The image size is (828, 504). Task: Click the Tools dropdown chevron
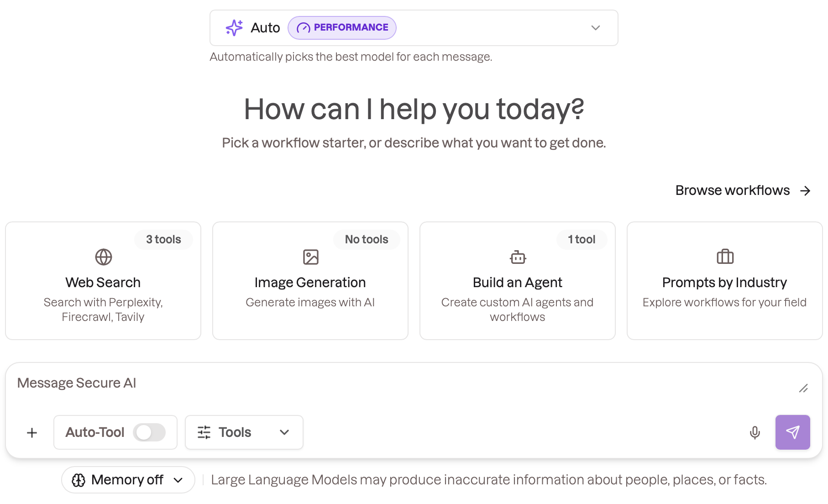284,432
